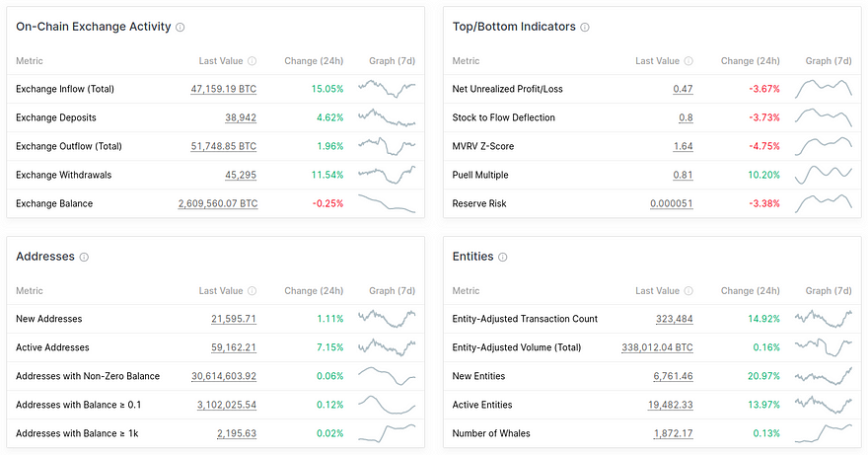Click the MVRV Z-Score 7d sparkline
The width and height of the screenshot is (868, 455).
(x=824, y=146)
